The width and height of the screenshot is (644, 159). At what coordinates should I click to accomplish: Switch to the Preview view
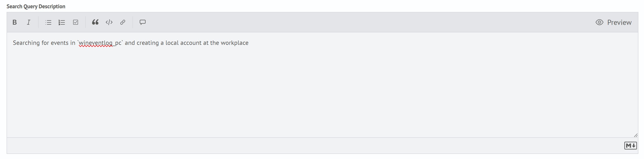tap(614, 22)
